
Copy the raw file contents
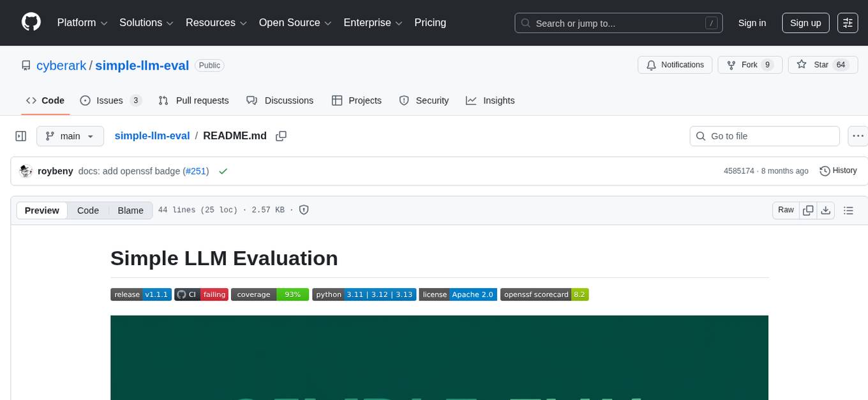pos(808,210)
